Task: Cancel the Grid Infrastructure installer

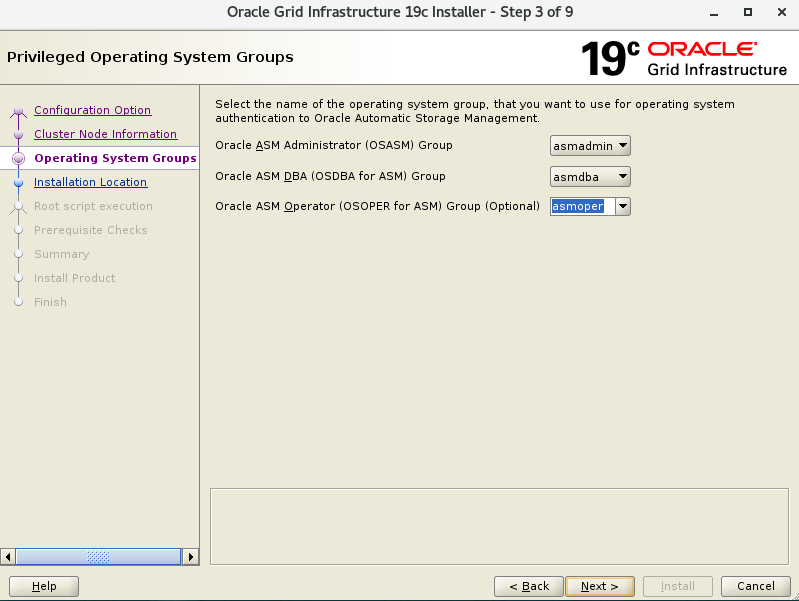Action: click(x=756, y=586)
